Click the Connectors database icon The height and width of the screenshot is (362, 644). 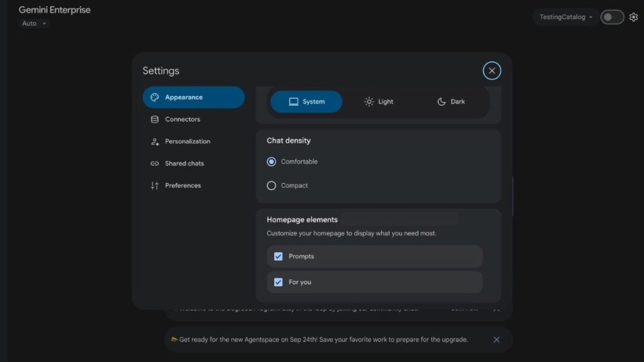(x=153, y=119)
